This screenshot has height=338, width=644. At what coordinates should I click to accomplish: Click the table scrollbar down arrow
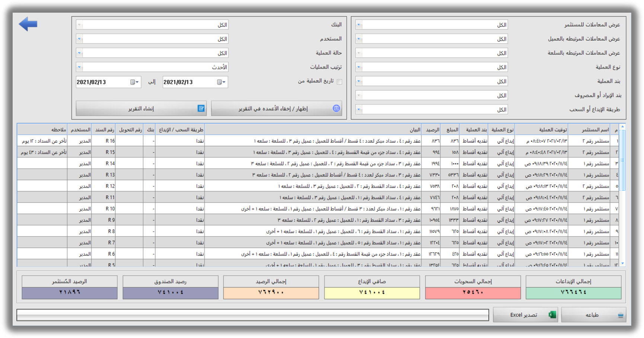pyautogui.click(x=622, y=263)
